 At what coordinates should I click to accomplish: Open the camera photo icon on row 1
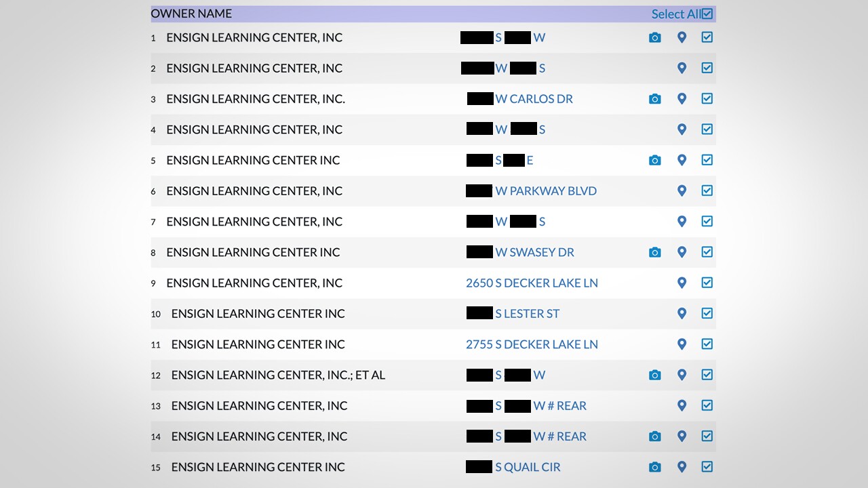(x=654, y=37)
